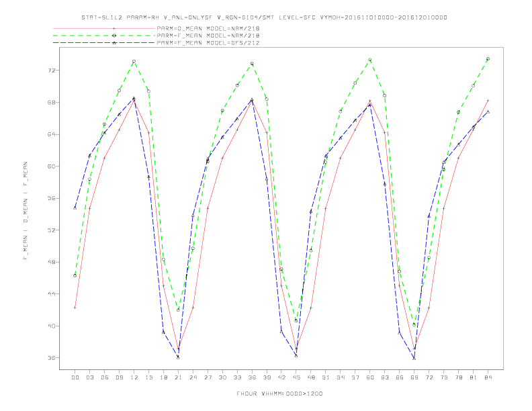Click x-axis tick label 57
The height and width of the screenshot is (411, 532).
pyautogui.click(x=355, y=377)
